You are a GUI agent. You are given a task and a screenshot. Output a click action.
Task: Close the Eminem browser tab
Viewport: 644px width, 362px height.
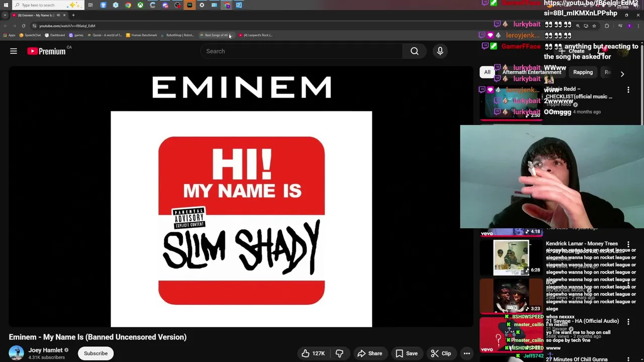pos(64,15)
